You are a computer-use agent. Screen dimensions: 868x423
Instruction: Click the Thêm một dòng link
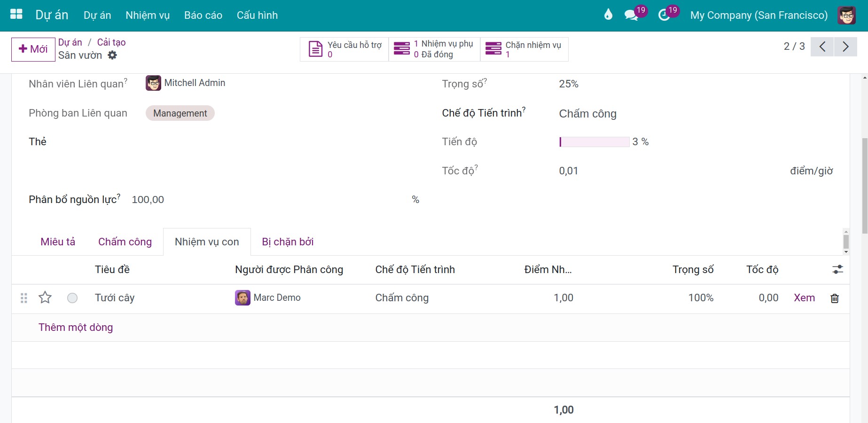pyautogui.click(x=76, y=327)
